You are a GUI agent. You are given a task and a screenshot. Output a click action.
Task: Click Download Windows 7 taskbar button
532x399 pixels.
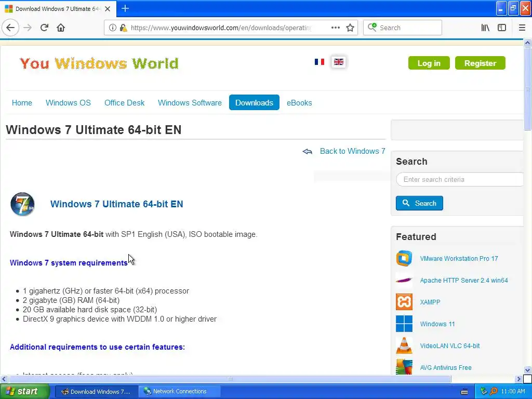click(96, 391)
